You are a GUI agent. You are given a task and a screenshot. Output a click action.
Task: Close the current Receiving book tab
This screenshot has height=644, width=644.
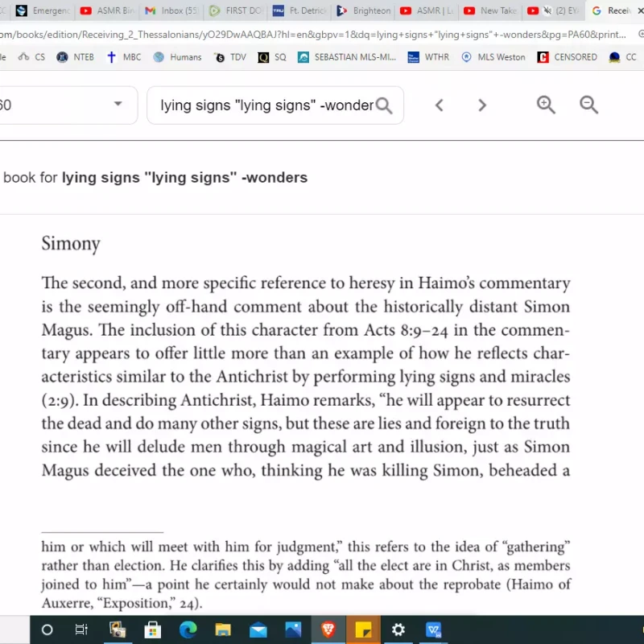click(640, 10)
